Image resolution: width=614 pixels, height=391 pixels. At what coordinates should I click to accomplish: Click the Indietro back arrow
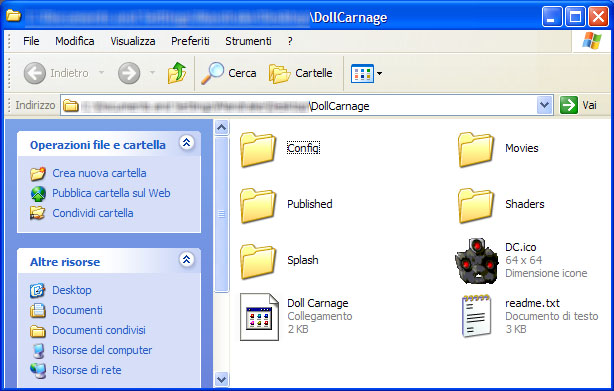pos(34,73)
